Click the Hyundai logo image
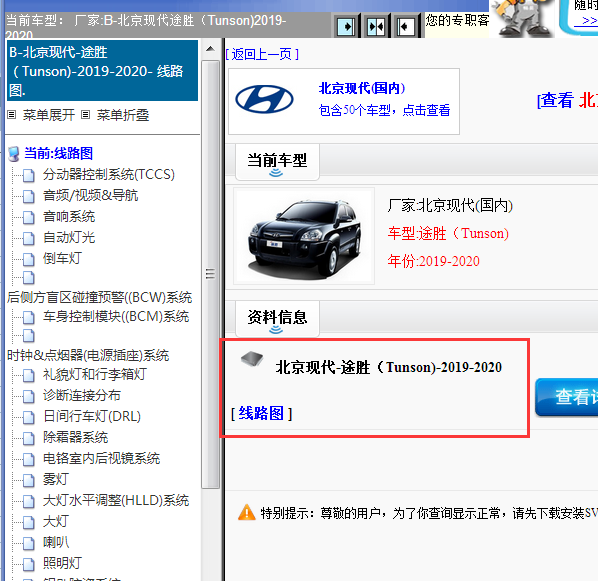 (x=264, y=99)
